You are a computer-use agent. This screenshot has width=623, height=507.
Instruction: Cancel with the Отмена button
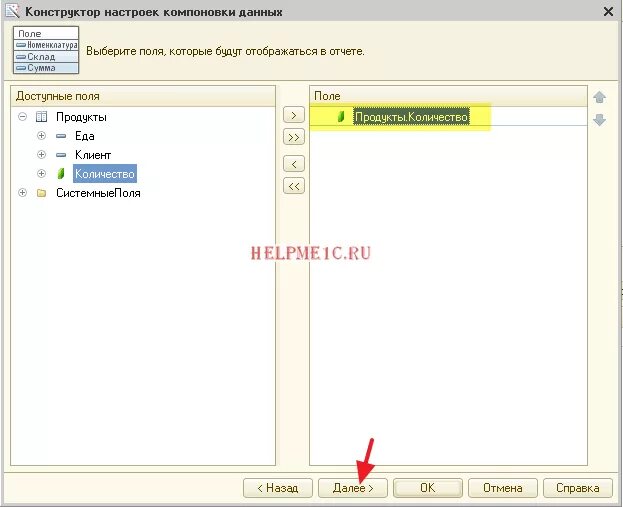pyautogui.click(x=503, y=488)
